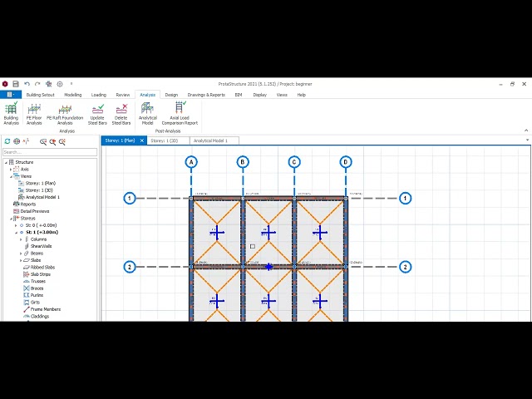Open the Analytical Model tool

[x=148, y=114]
